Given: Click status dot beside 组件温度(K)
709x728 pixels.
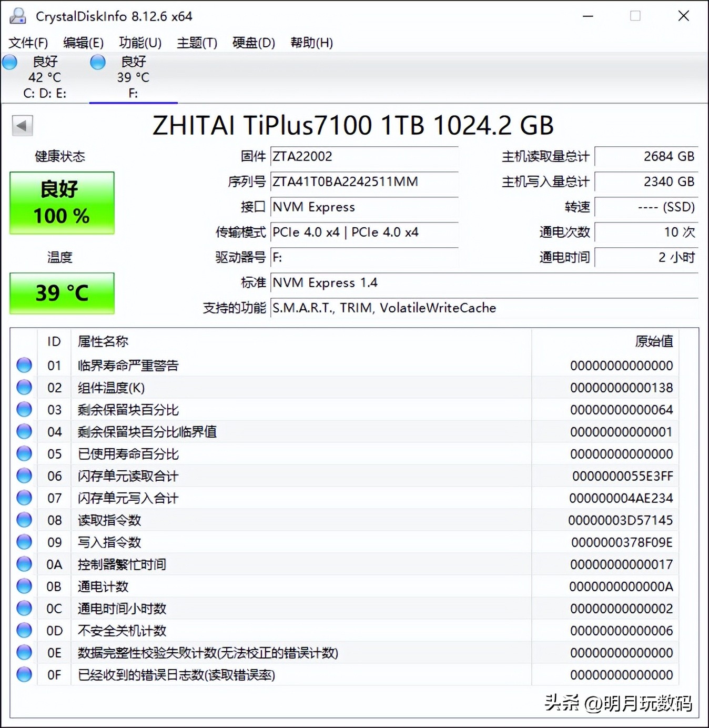Looking at the screenshot, I should [24, 387].
